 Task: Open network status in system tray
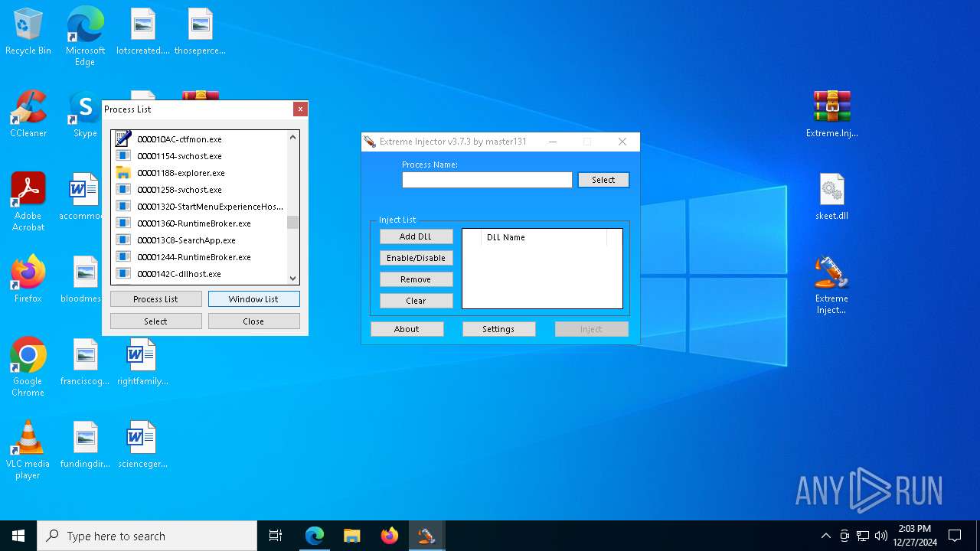coord(863,536)
